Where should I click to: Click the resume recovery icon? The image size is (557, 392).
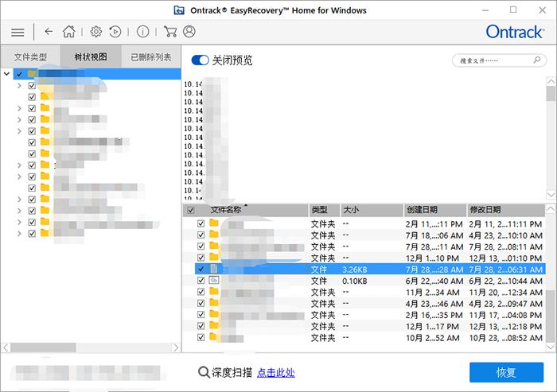115,32
